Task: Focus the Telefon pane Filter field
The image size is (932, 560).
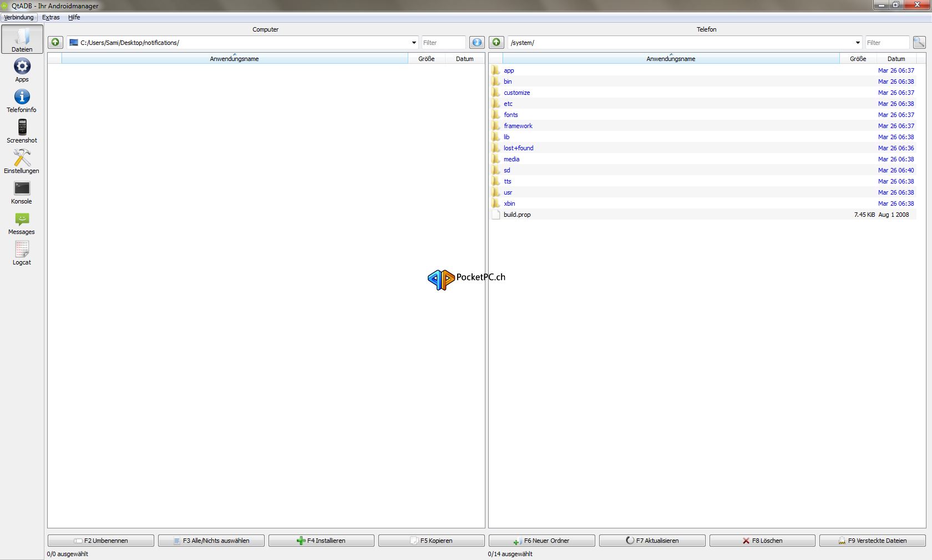Action: pos(887,43)
